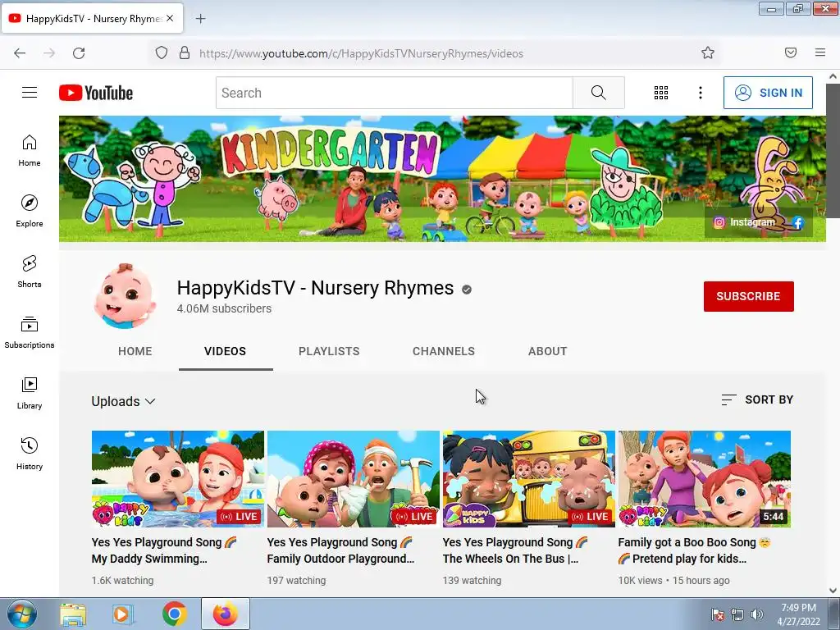Open Shorts in the sidebar
The image size is (840, 630).
pyautogui.click(x=30, y=272)
